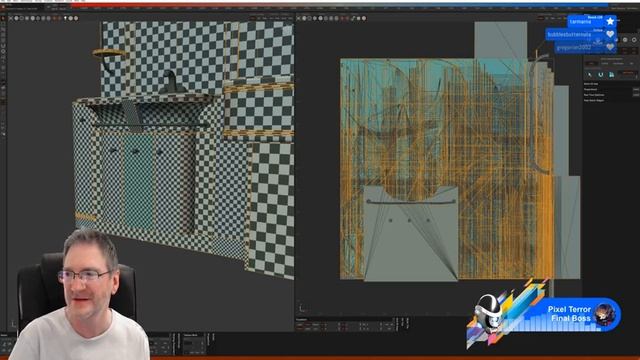
Task: Click the X icon in 3D viewport toolbar
Action: coord(11,18)
